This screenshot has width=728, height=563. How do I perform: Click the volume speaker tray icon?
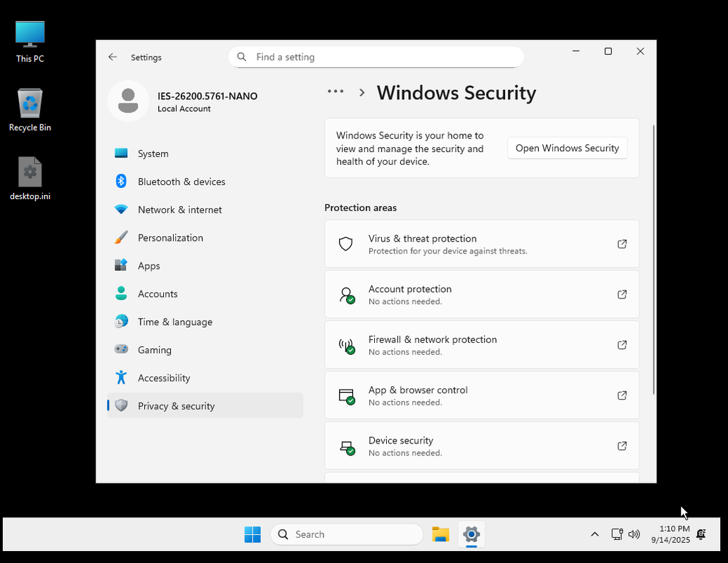tap(634, 534)
